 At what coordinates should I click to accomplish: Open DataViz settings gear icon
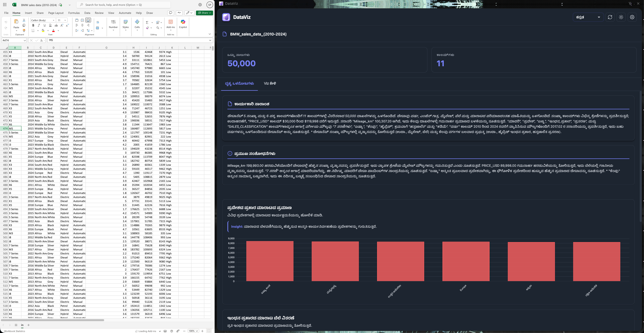tap(632, 17)
